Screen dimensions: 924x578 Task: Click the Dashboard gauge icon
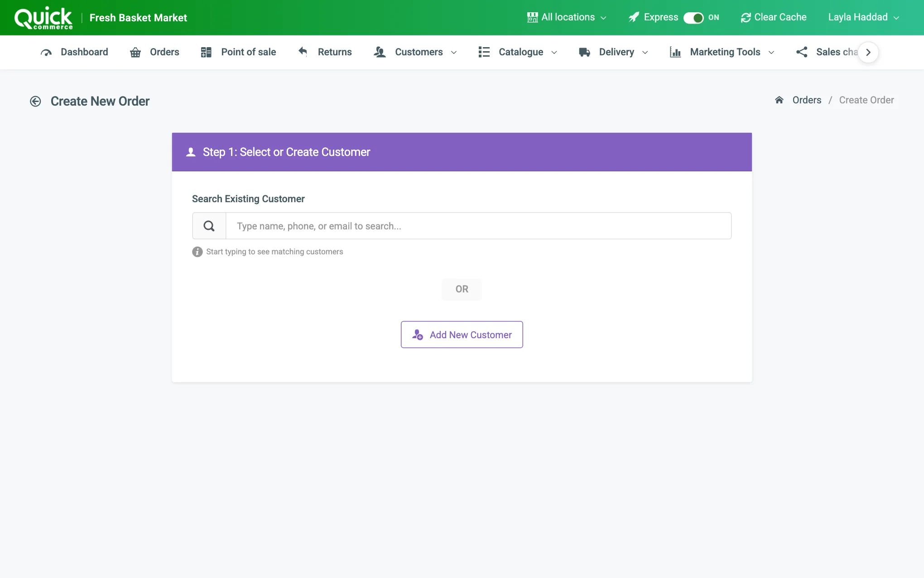pos(46,52)
